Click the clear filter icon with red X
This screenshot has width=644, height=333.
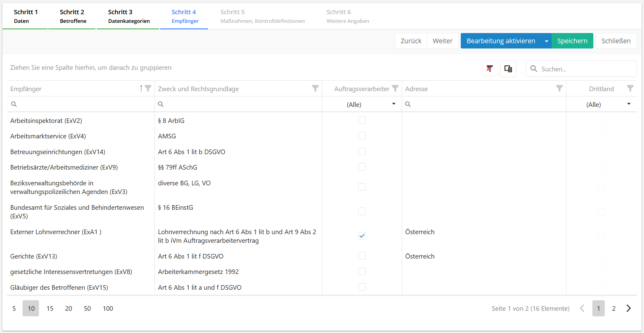(x=489, y=69)
